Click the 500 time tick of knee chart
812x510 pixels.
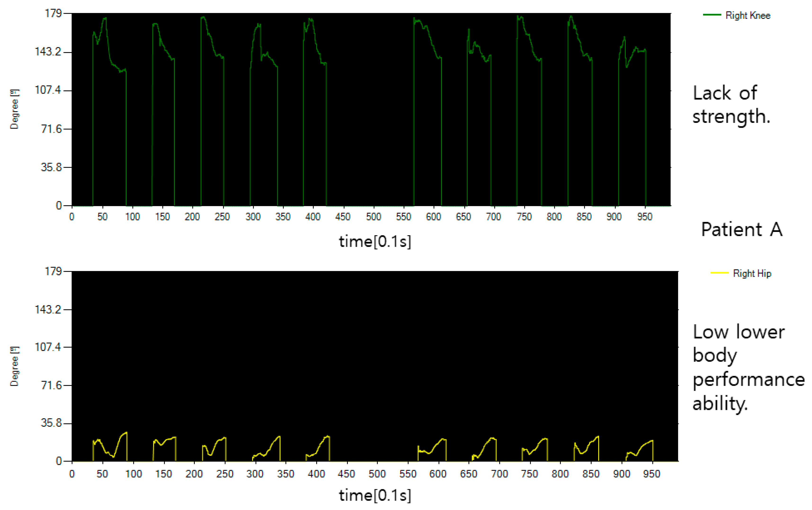coord(373,217)
